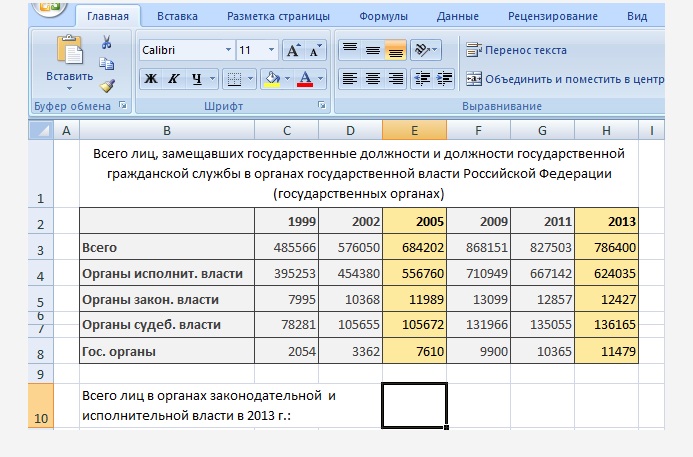Click the Select All corner triangle
The image size is (693, 457).
[x=41, y=130]
